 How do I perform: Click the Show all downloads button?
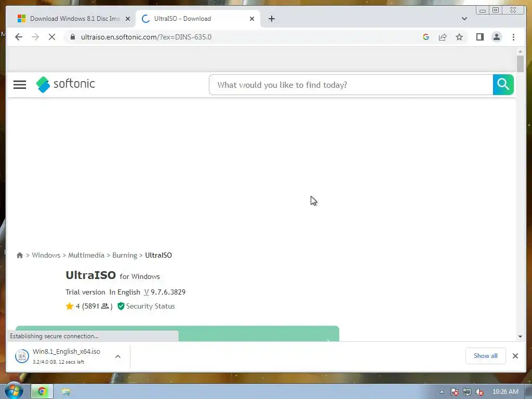pos(486,356)
